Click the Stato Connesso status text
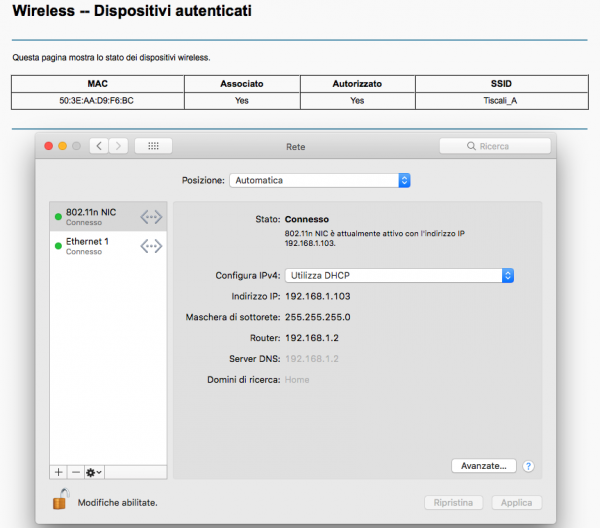Viewport: 600px width, 528px height. (307, 219)
